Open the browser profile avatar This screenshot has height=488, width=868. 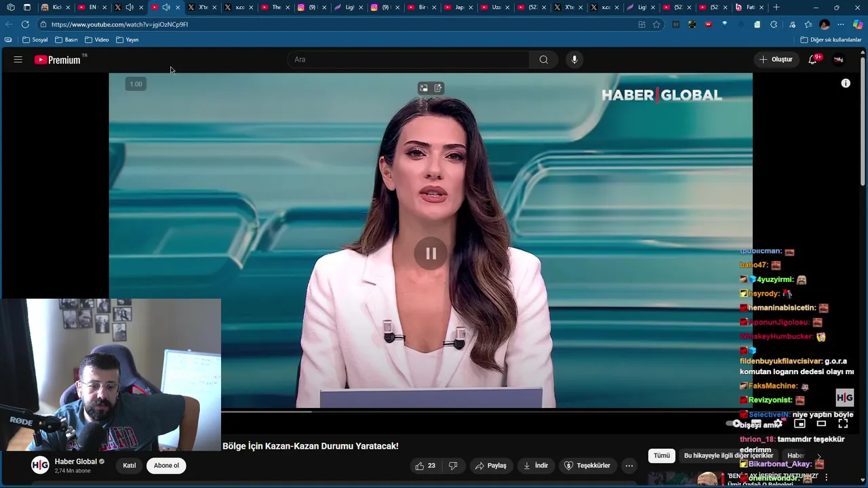(x=825, y=24)
